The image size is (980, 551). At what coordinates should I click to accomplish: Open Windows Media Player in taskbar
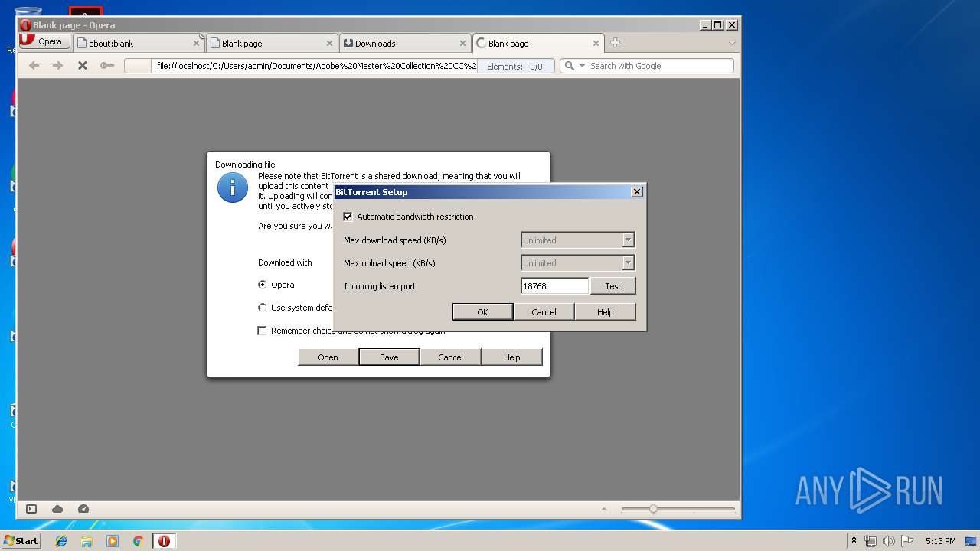113,541
